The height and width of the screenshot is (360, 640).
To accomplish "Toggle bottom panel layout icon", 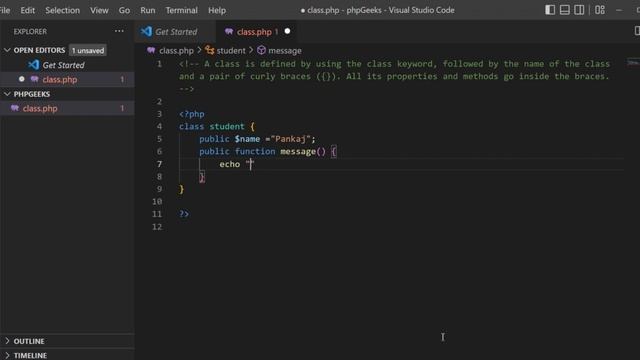I will click(x=564, y=10).
